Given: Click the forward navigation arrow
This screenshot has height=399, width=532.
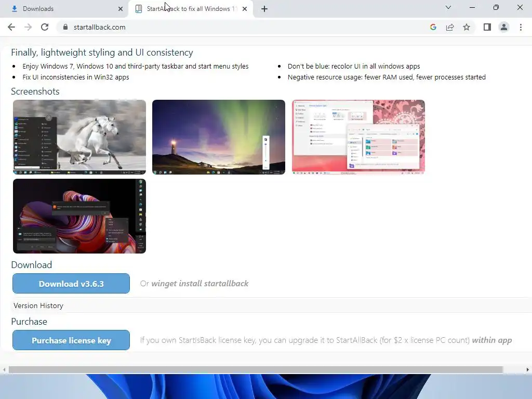Looking at the screenshot, I should (x=28, y=27).
